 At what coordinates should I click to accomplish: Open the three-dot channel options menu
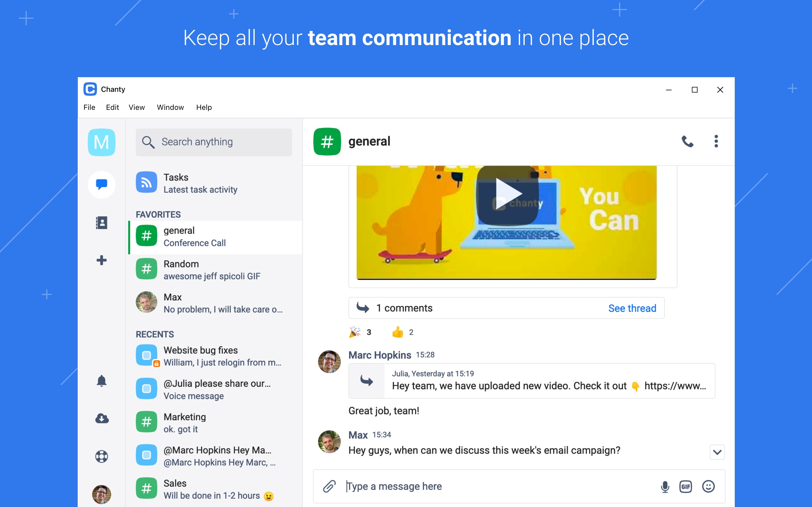[x=716, y=141]
